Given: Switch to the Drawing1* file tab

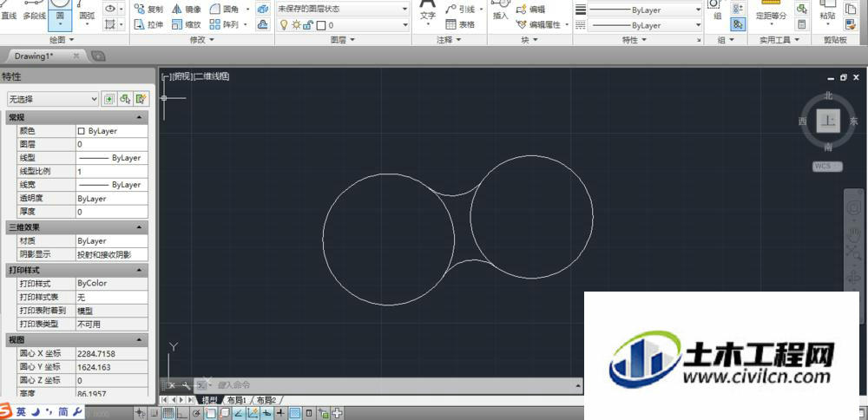Looking at the screenshot, I should [x=35, y=56].
